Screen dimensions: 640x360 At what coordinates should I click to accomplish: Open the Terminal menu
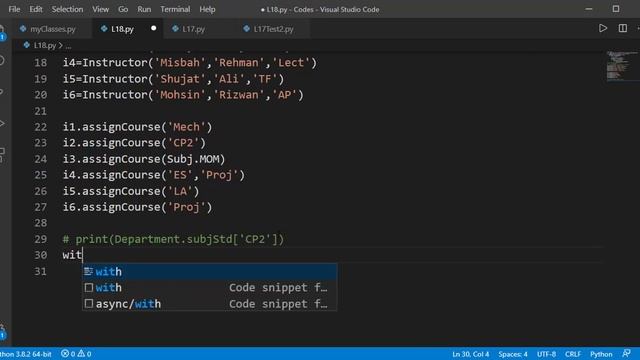point(175,9)
